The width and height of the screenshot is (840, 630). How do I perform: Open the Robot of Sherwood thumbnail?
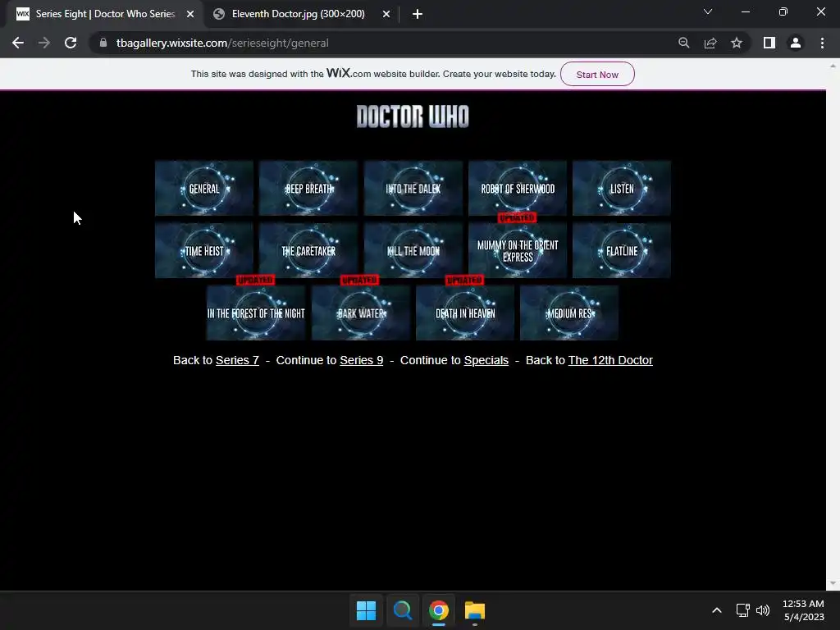click(518, 188)
